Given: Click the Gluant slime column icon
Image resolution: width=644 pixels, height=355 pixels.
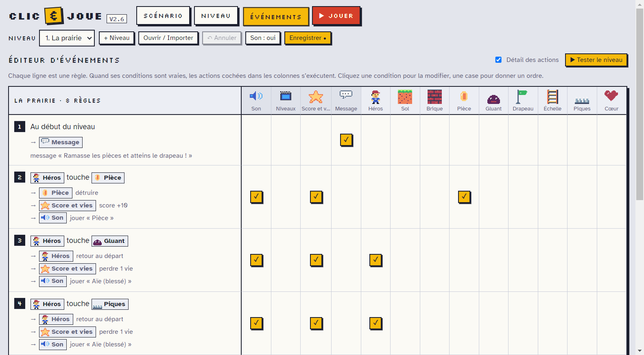Looking at the screenshot, I should click(493, 99).
